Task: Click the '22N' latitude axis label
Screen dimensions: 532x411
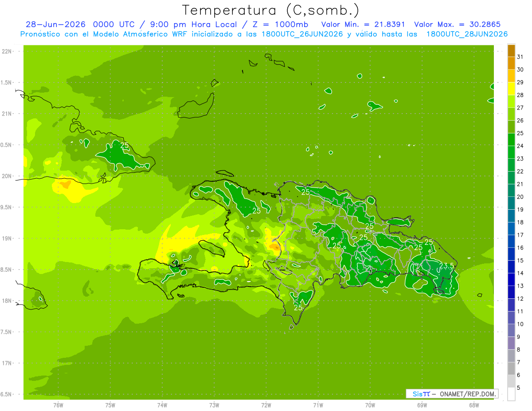Action: tap(7, 51)
